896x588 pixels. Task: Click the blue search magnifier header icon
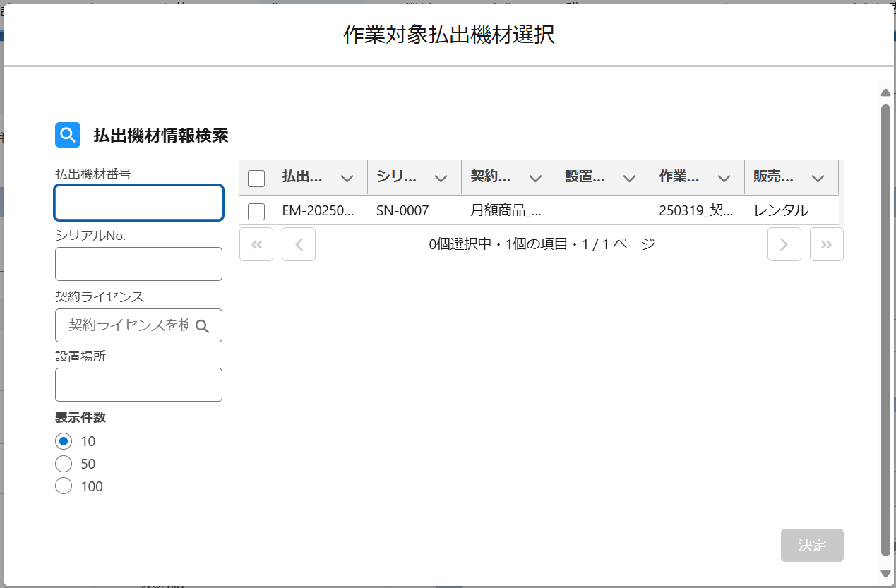68,135
